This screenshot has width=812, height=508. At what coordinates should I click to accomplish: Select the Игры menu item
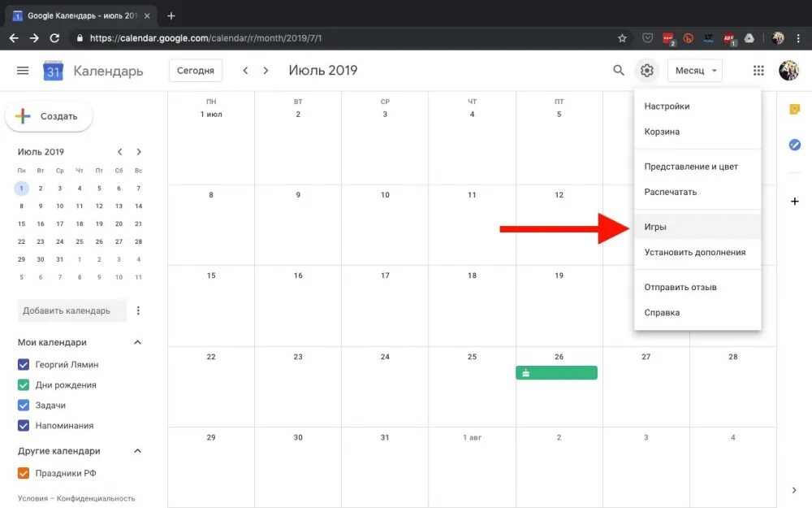[x=698, y=227]
